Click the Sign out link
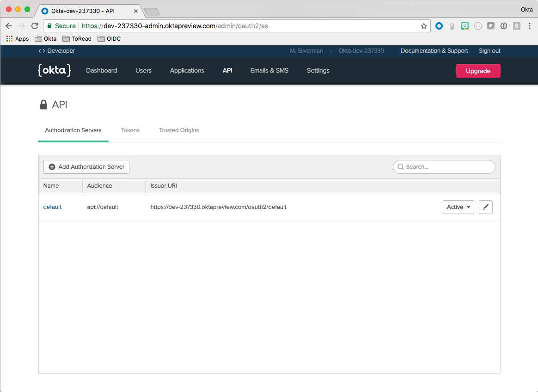This screenshot has width=538, height=392. click(x=489, y=51)
